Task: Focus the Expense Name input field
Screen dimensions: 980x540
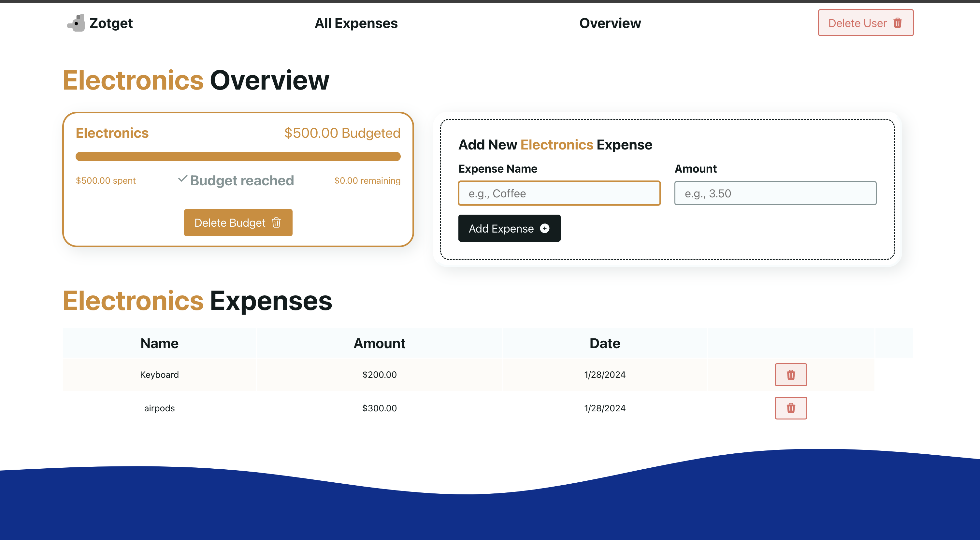Action: (x=559, y=193)
